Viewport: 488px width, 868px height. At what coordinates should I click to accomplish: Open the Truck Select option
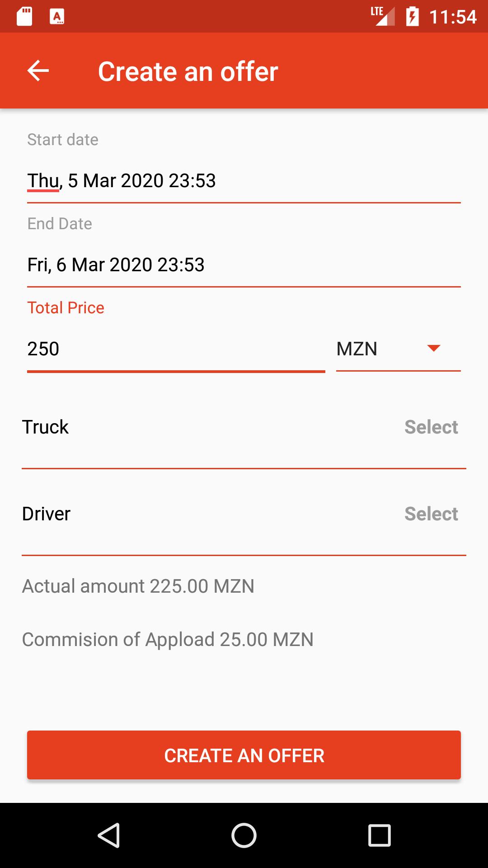click(x=431, y=427)
